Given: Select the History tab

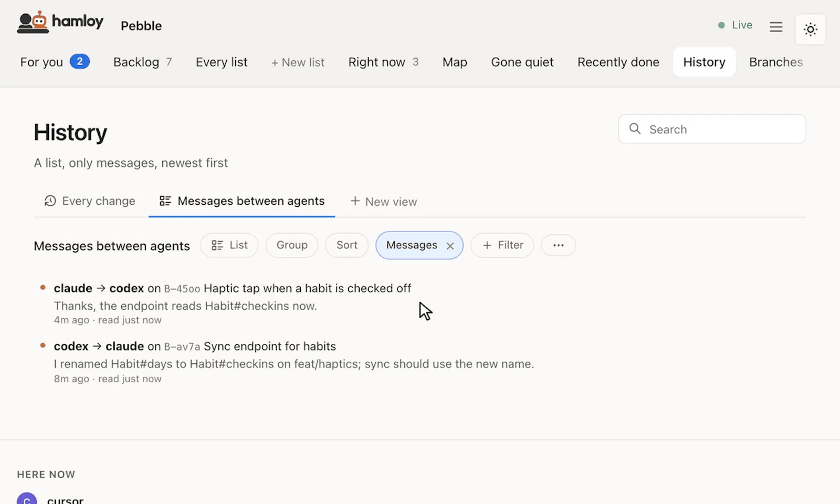Looking at the screenshot, I should click(704, 62).
